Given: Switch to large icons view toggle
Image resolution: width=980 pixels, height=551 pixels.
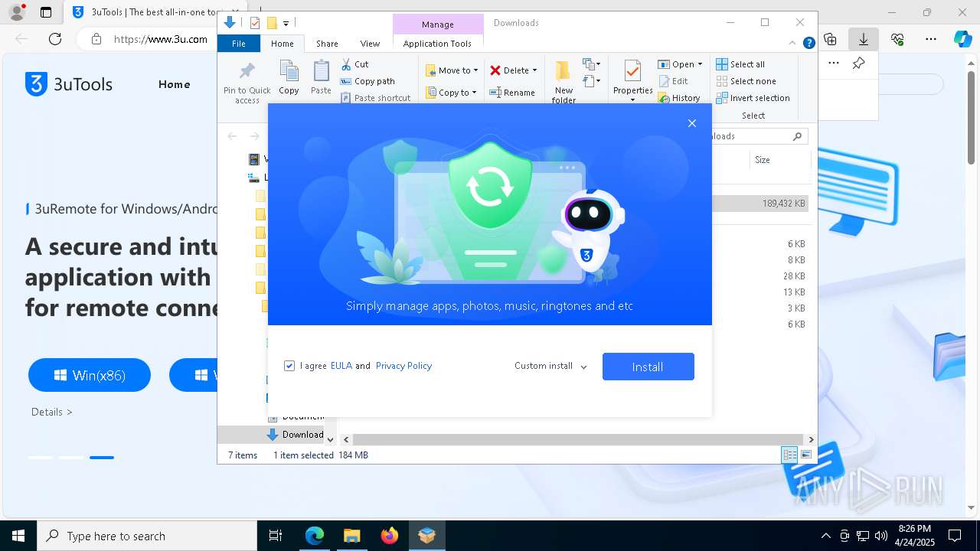Looking at the screenshot, I should coord(806,455).
